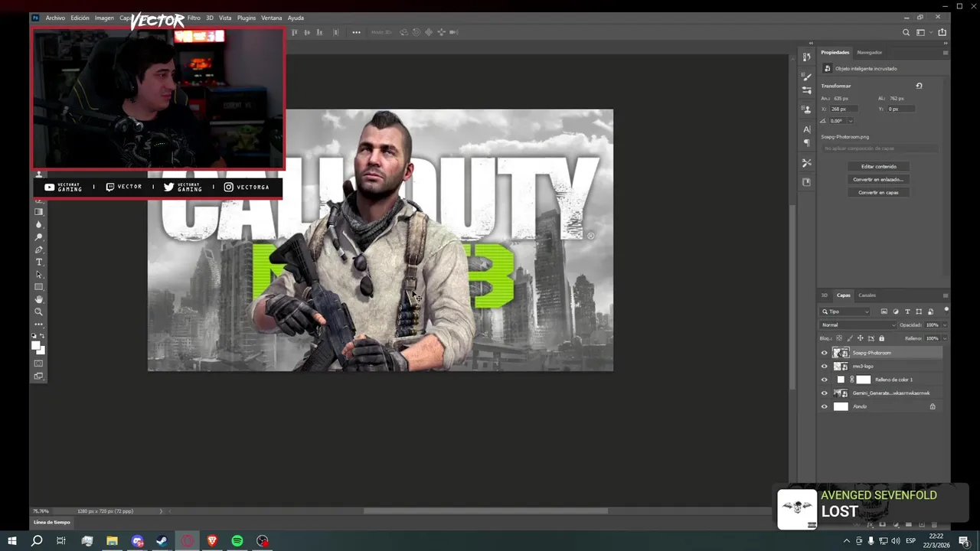Open the Clone Source panel icon
This screenshot has width=980, height=551.
pos(806,110)
